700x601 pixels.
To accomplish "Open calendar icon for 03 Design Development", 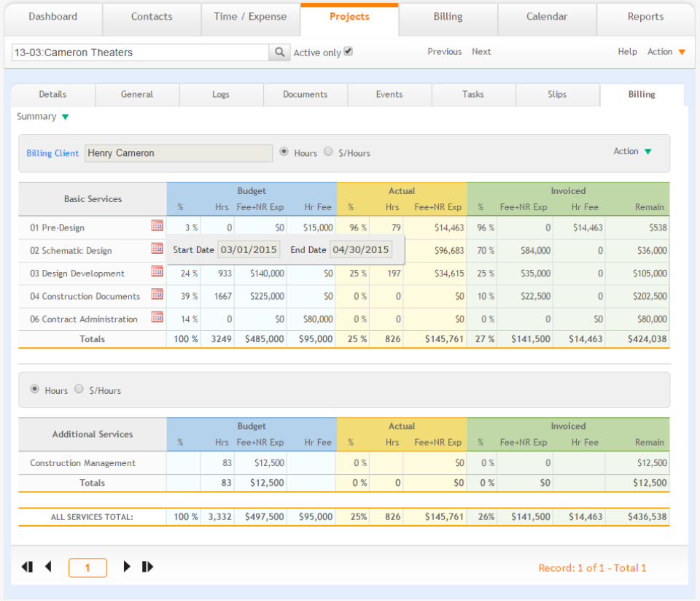I will 157,271.
